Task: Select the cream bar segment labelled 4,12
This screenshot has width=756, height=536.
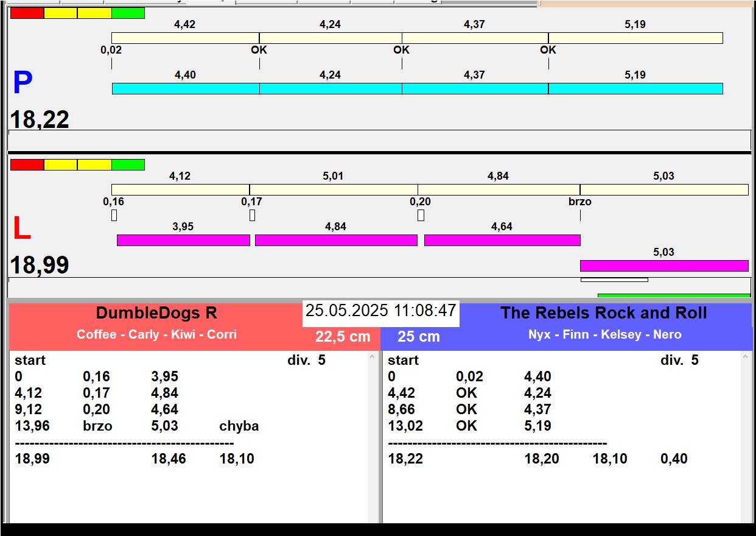Action: pos(180,189)
